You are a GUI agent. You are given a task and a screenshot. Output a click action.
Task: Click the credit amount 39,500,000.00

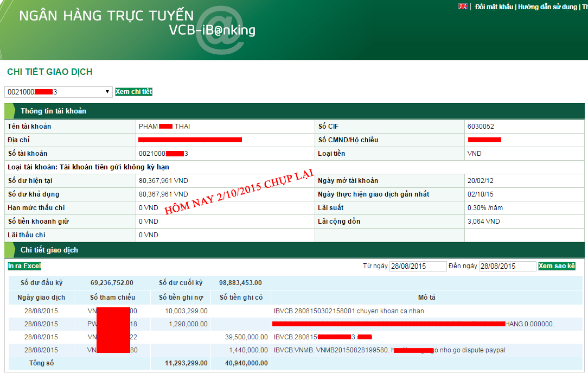[246, 337]
